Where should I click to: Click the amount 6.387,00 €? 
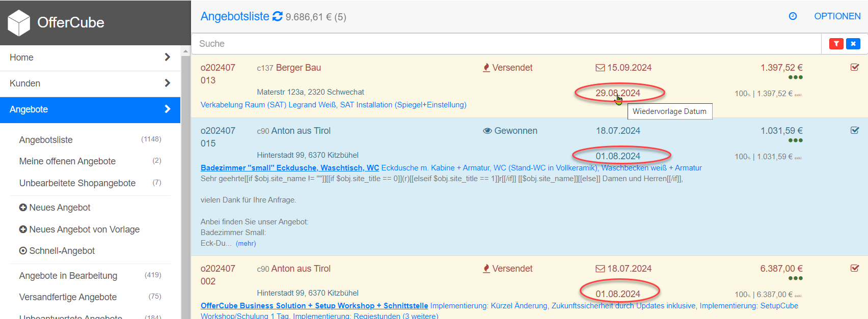click(x=781, y=269)
